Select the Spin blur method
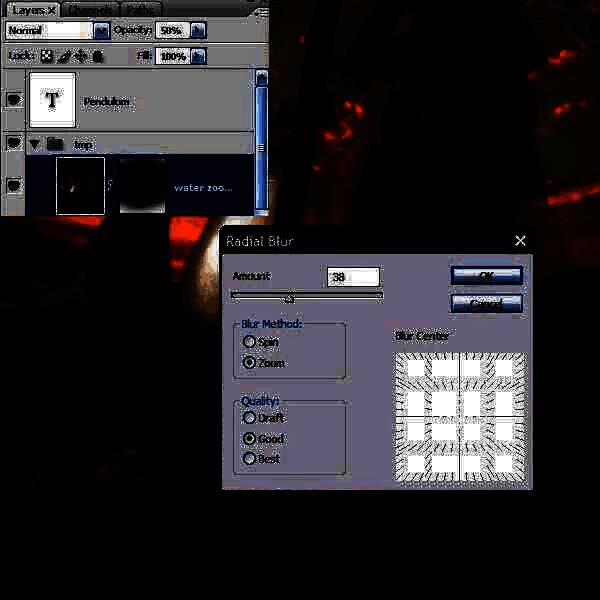Screen dimensions: 600x600 click(249, 342)
